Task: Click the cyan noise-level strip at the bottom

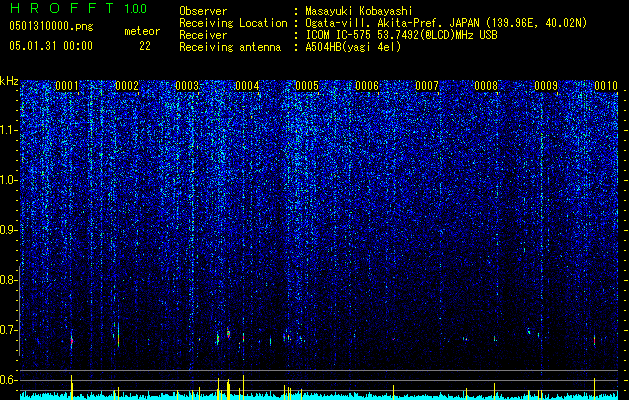Action: (319, 396)
